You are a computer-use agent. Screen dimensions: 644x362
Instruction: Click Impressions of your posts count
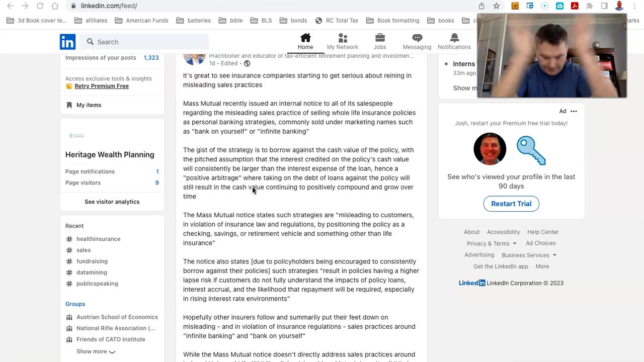click(151, 58)
